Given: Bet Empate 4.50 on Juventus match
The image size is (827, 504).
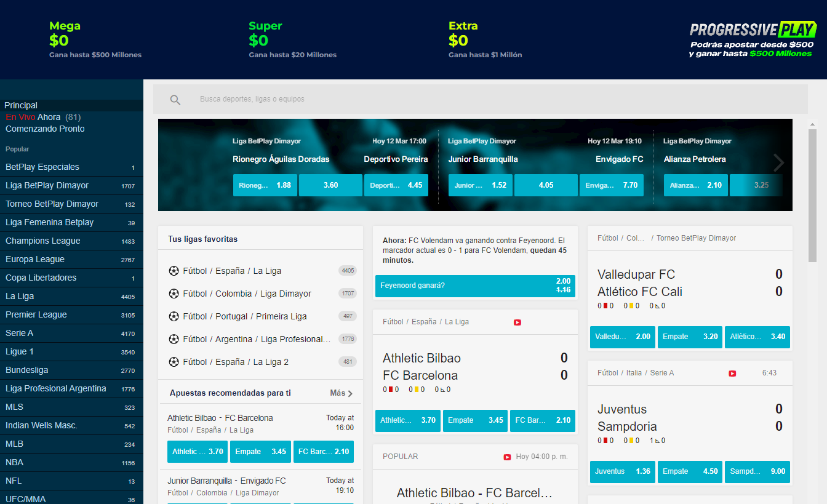Looking at the screenshot, I should (690, 472).
